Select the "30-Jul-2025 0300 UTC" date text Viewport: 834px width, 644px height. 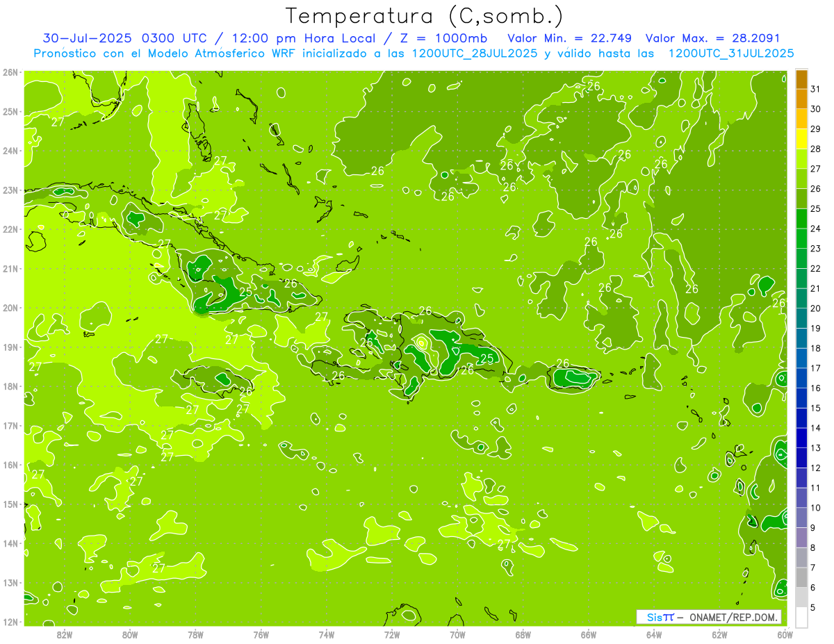click(x=125, y=38)
